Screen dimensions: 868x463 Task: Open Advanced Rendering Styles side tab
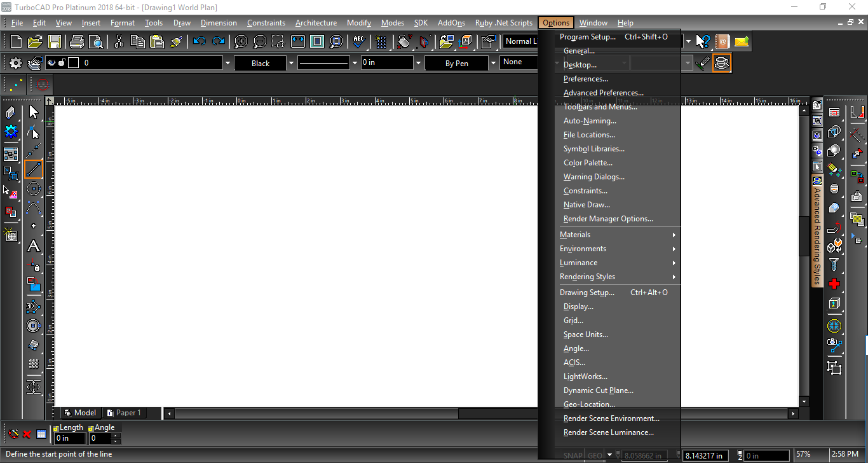coord(817,232)
